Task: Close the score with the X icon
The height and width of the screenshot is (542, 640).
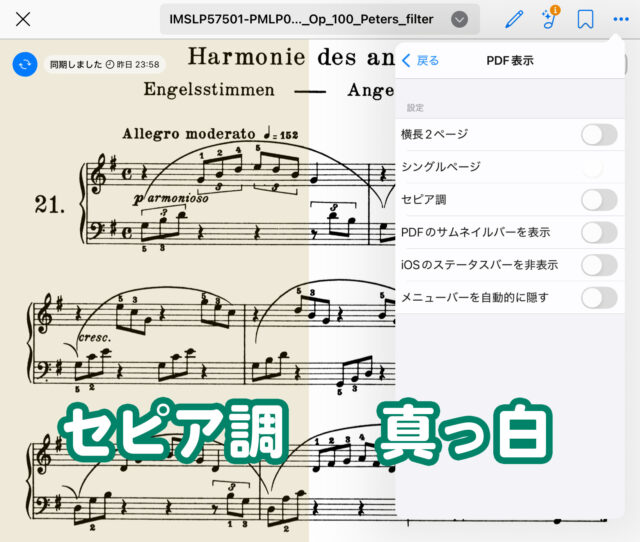Action: (23, 19)
